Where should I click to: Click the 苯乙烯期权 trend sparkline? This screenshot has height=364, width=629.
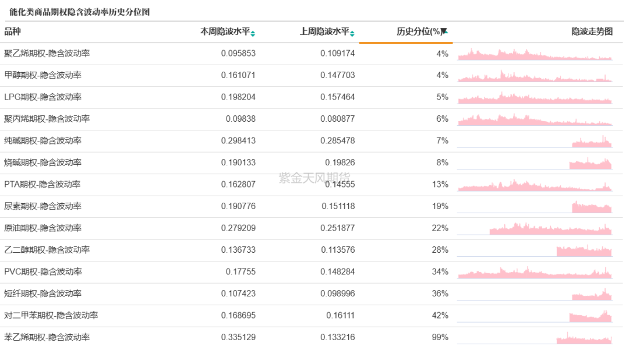pyautogui.click(x=584, y=338)
